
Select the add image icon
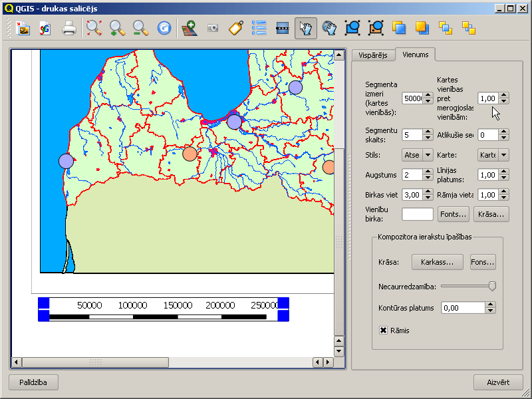click(x=213, y=28)
